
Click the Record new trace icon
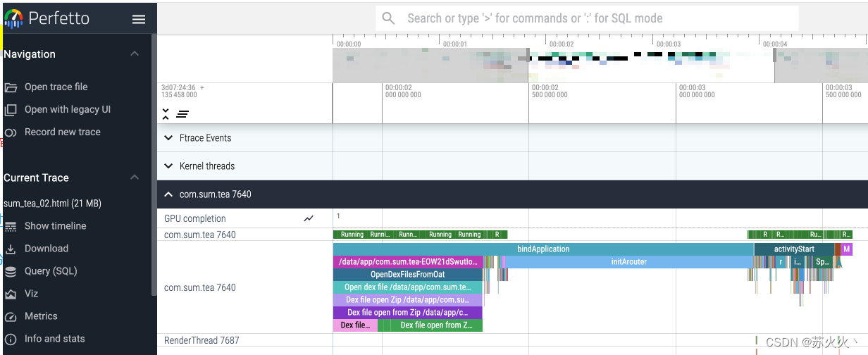pyautogui.click(x=11, y=132)
